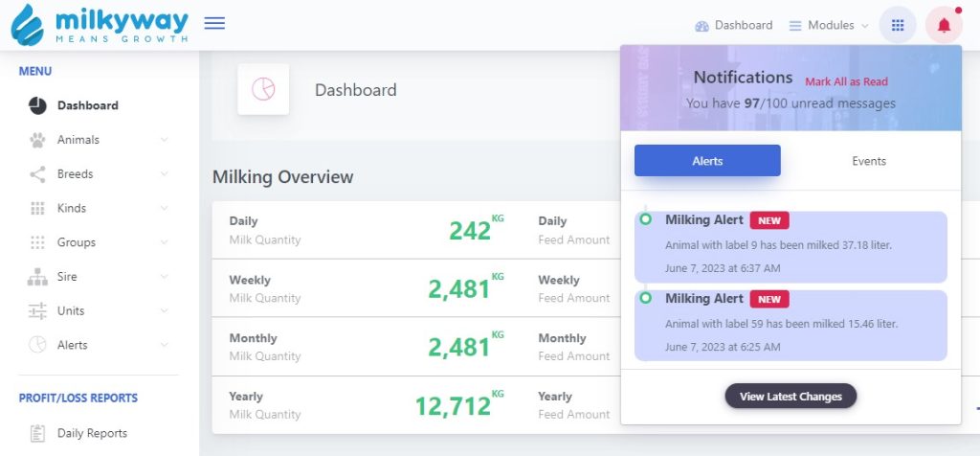Expand the Kinds submenu chevron
This screenshot has height=456, width=980.
(x=164, y=209)
